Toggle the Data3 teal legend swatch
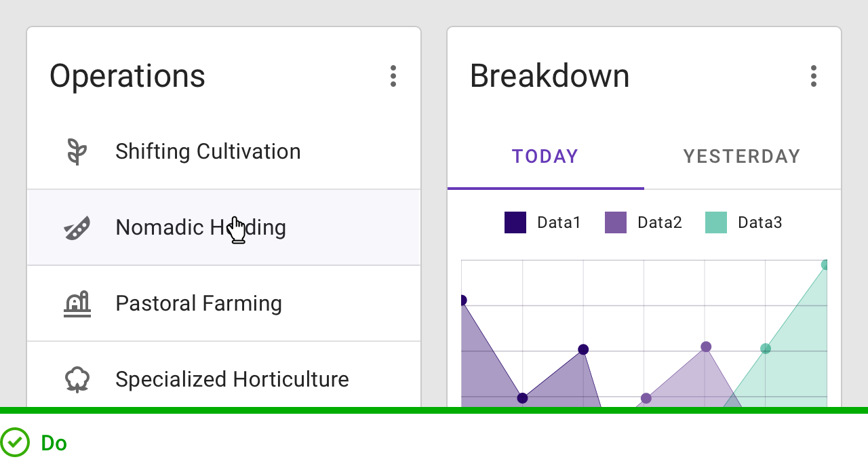Viewport: 868px width, 468px height. [x=716, y=222]
